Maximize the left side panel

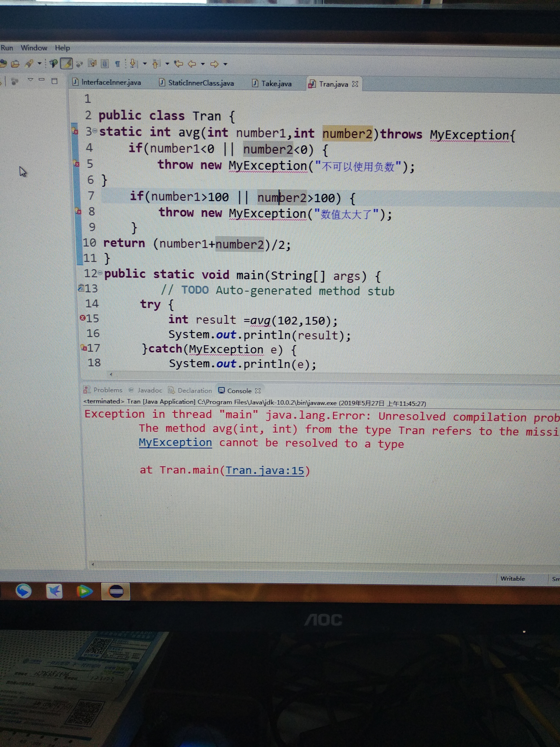click(x=54, y=81)
